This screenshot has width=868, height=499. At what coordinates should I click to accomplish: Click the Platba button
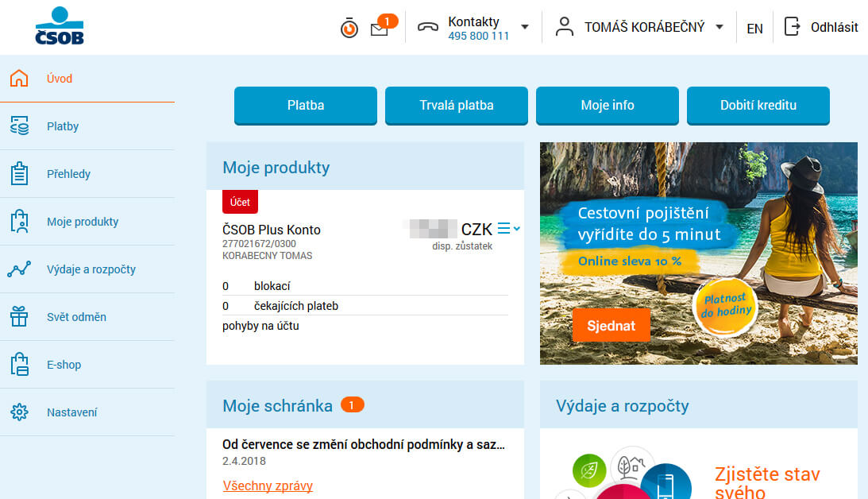(306, 106)
